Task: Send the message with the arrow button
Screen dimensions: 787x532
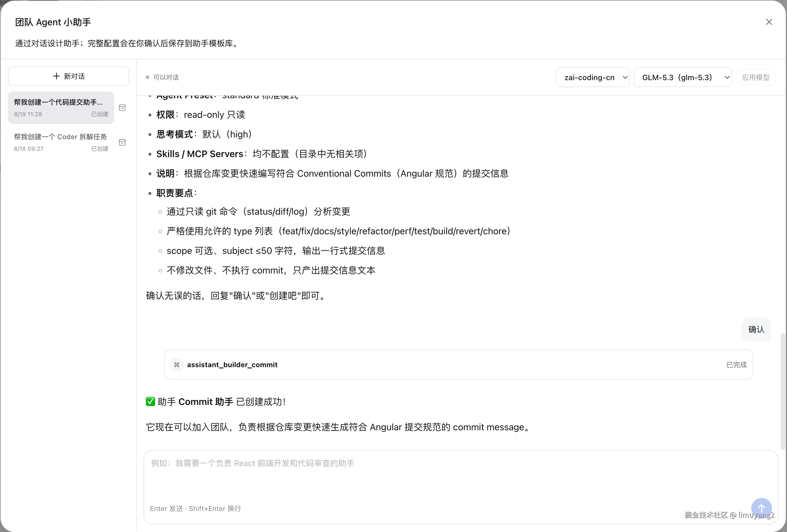Action: (x=761, y=508)
